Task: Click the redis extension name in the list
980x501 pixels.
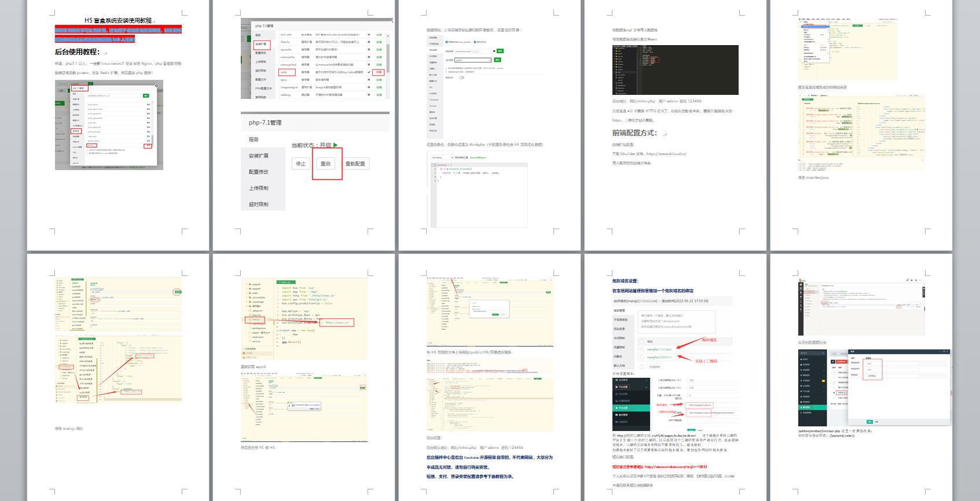Action: [284, 72]
